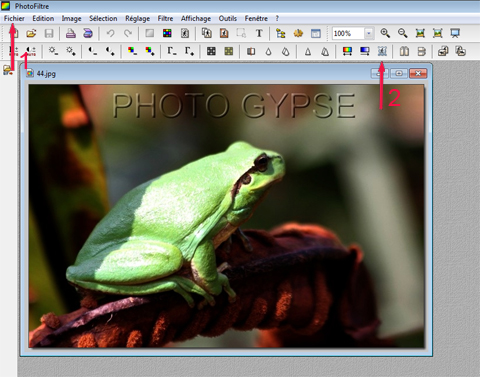The image size is (480, 377).
Task: Rotate the image 90° clockwise icon
Action: click(461, 51)
